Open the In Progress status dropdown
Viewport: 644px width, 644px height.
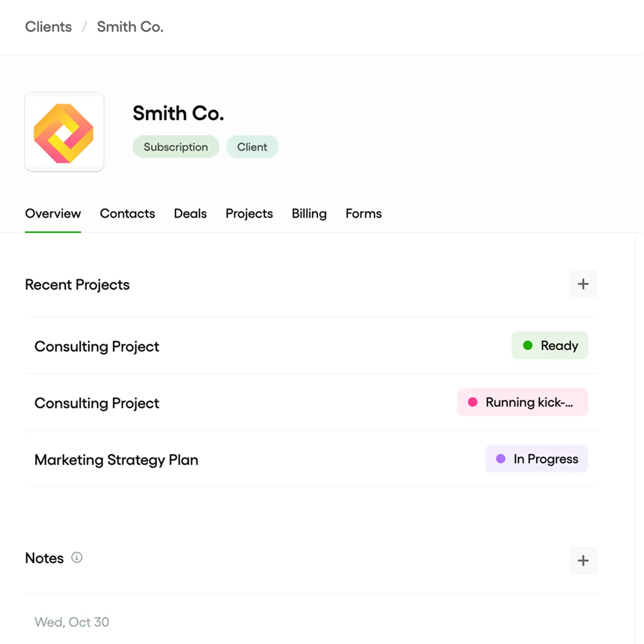[x=536, y=459]
